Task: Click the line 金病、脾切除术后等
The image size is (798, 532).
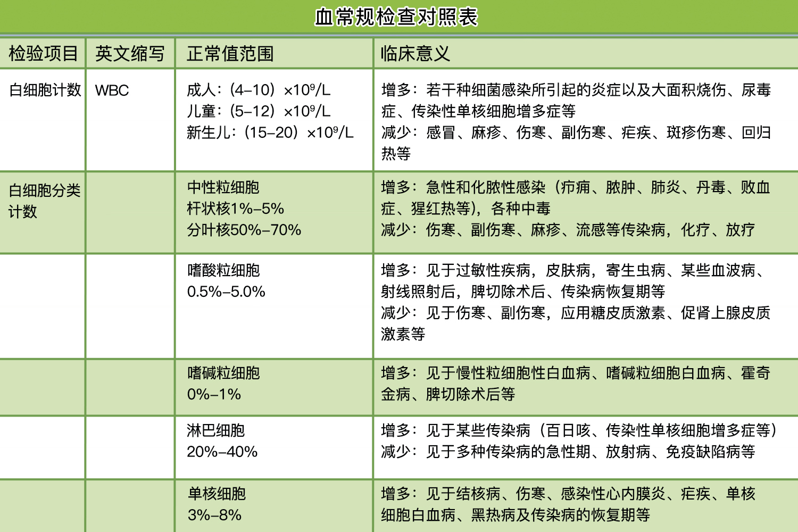Action: pyautogui.click(x=448, y=394)
